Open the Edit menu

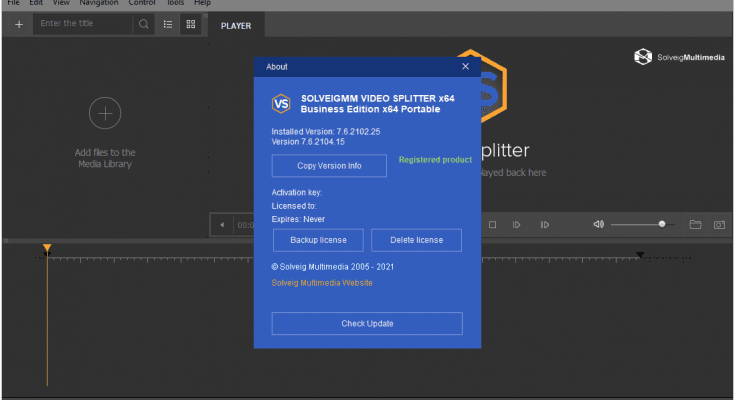point(36,3)
